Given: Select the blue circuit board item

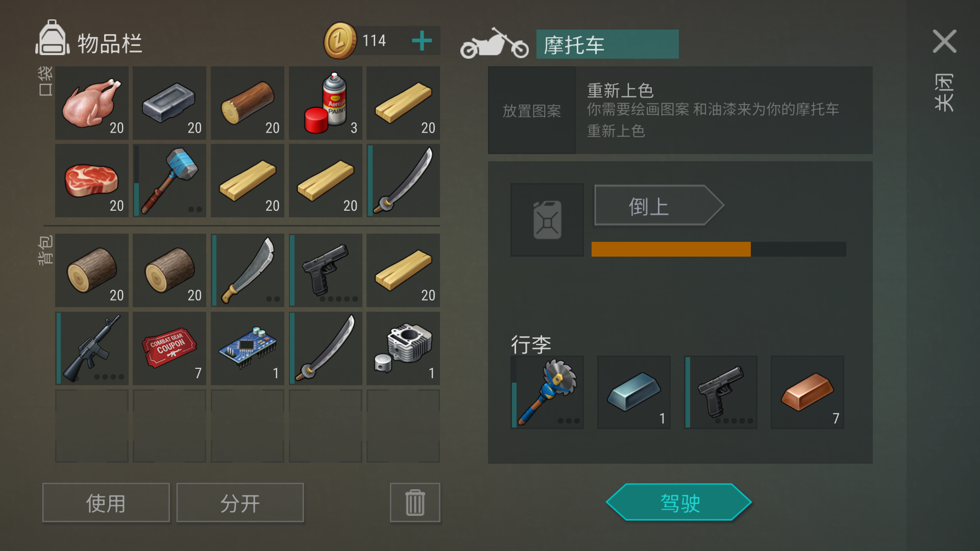Looking at the screenshot, I should (248, 348).
